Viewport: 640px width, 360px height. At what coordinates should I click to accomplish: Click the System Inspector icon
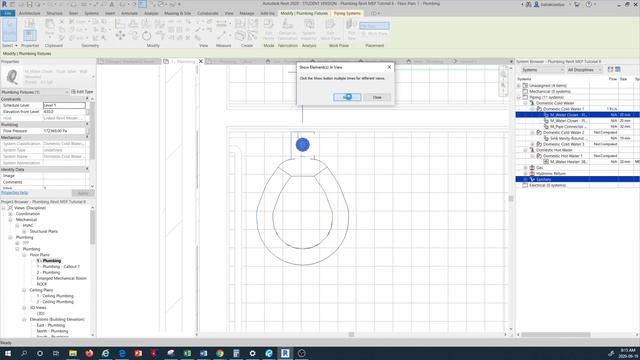coord(309,29)
